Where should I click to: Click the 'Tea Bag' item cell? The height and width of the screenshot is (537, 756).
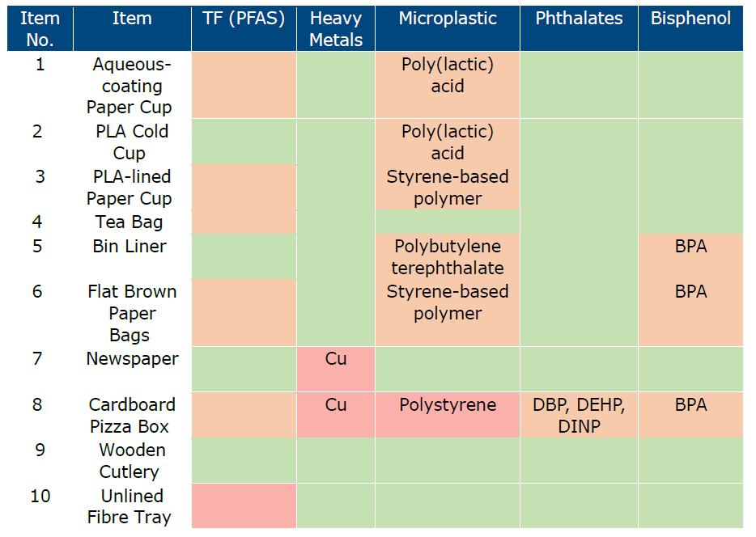point(130,222)
